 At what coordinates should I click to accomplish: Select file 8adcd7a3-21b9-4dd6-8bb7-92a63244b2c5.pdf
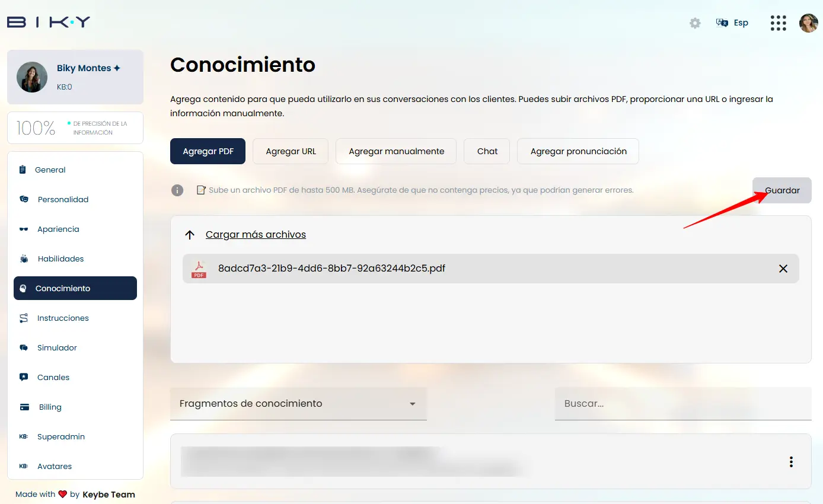pos(490,269)
